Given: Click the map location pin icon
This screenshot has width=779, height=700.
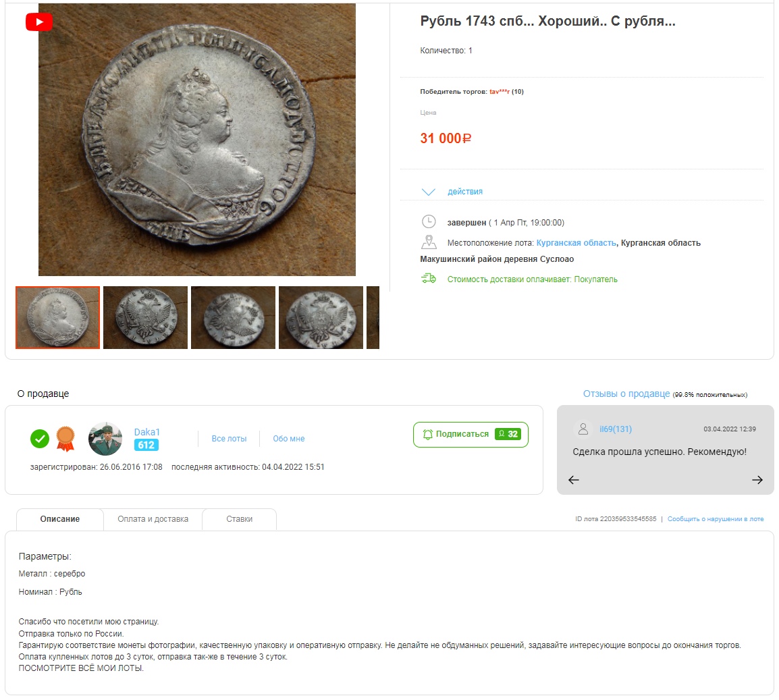Looking at the screenshot, I should point(429,242).
